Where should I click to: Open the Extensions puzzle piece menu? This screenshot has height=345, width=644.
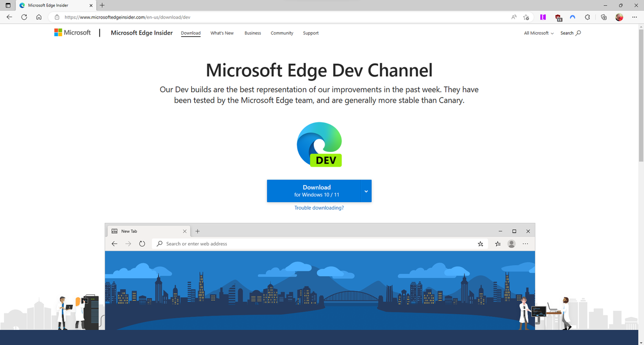[x=587, y=17]
